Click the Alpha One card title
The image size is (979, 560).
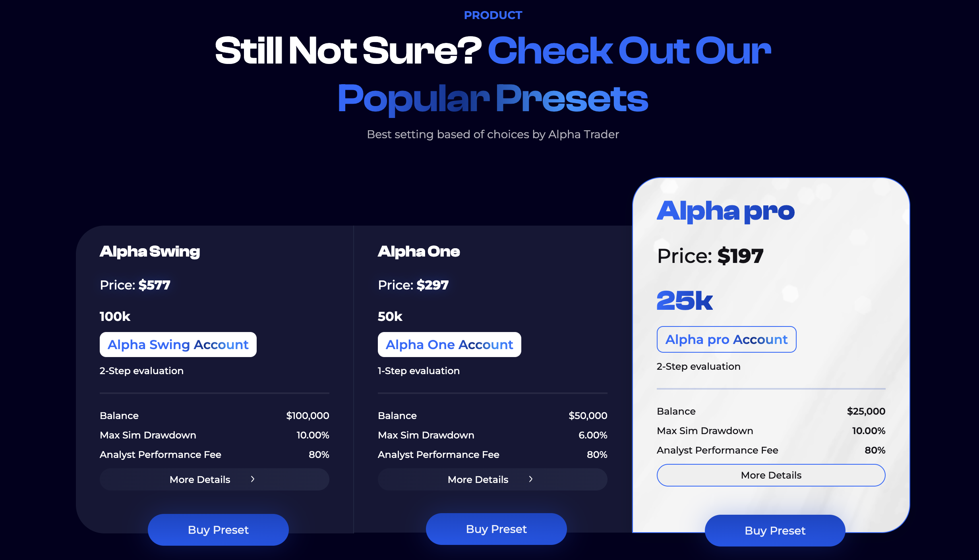pos(419,251)
